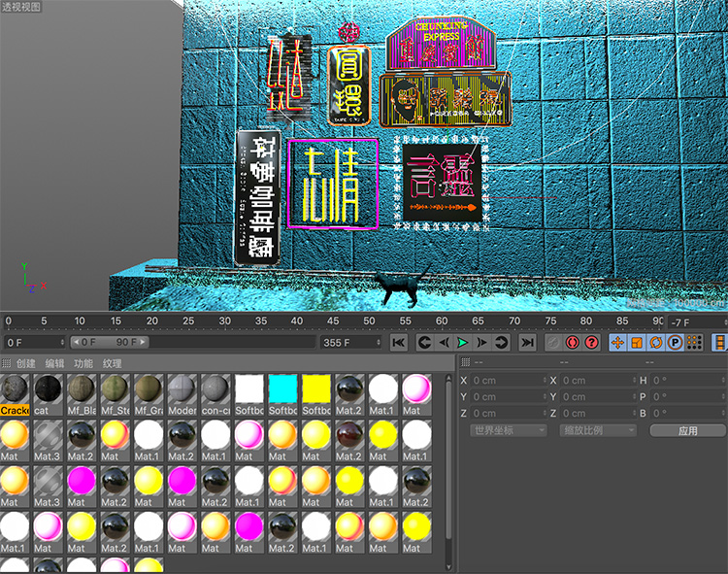Click the 0 F start frame field
Viewport: 728px width, 574px height.
tap(35, 343)
